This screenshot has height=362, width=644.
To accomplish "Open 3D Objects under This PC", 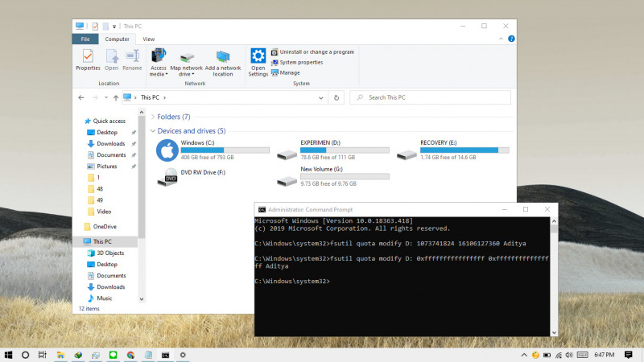I will coord(105,253).
